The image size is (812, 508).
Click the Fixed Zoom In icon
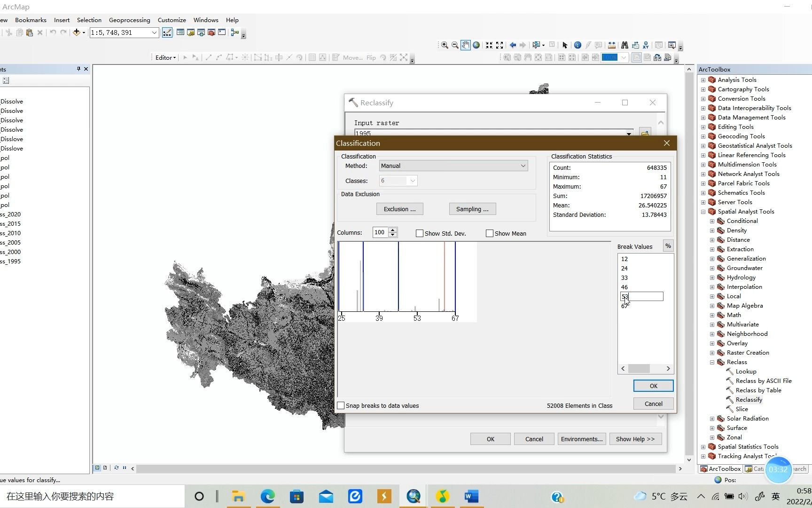pos(489,45)
